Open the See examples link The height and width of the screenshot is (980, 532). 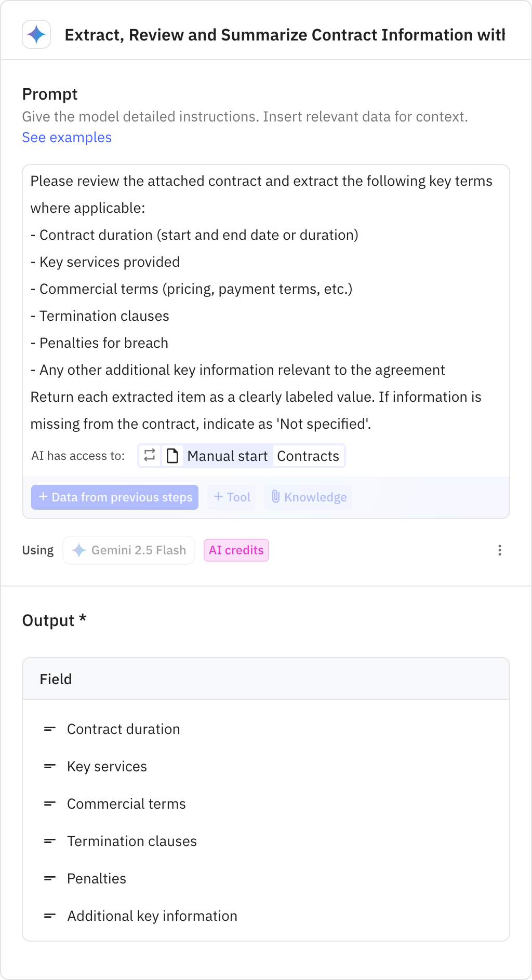coord(66,138)
